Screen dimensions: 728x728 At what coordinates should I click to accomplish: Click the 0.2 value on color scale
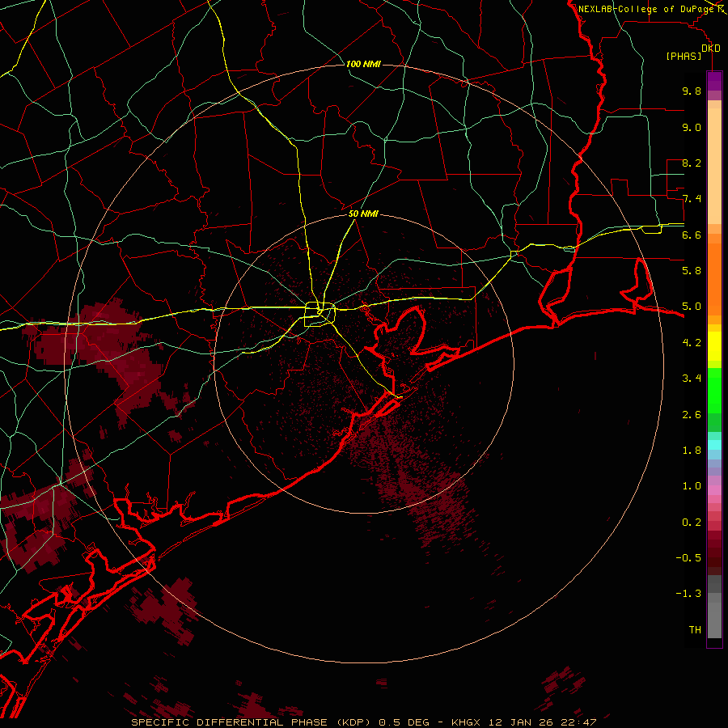point(692,523)
